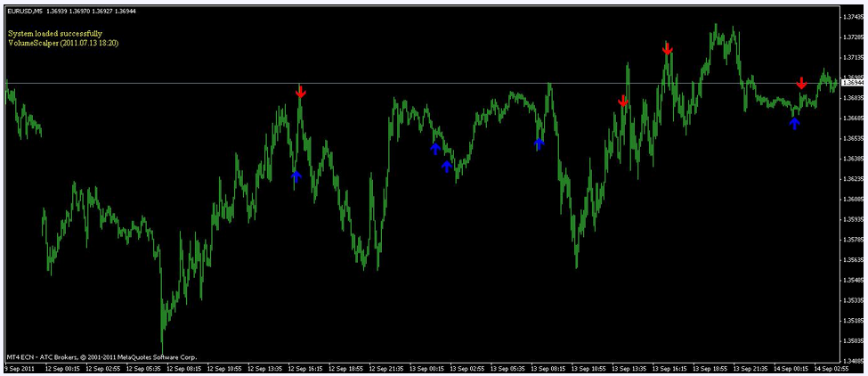Viewport: 868px width, 376px height.
Task: Click the 1.35635 price axis label
Action: pyautogui.click(x=853, y=259)
